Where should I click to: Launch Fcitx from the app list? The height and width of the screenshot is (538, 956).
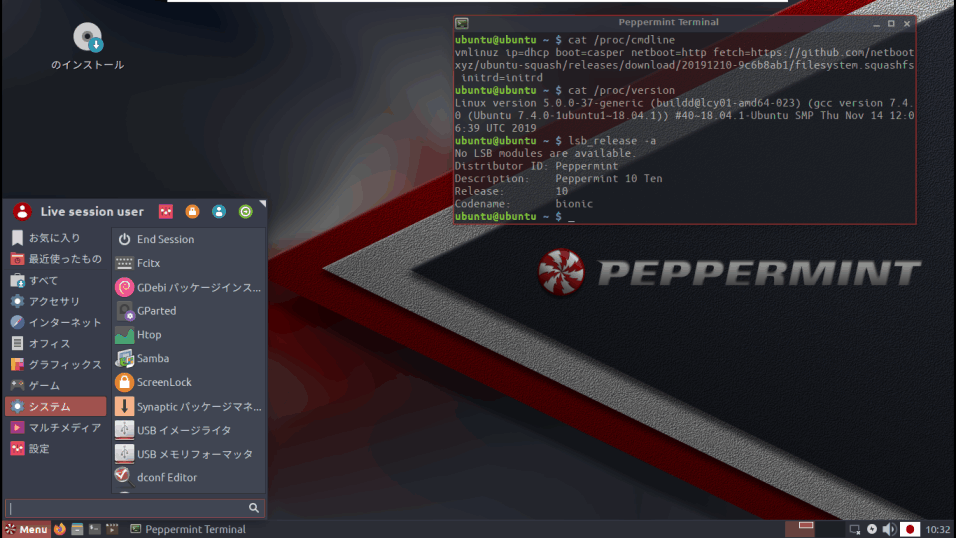[188, 263]
